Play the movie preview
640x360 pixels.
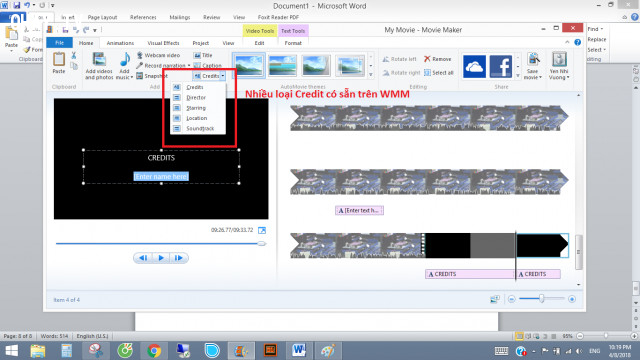pos(161,258)
